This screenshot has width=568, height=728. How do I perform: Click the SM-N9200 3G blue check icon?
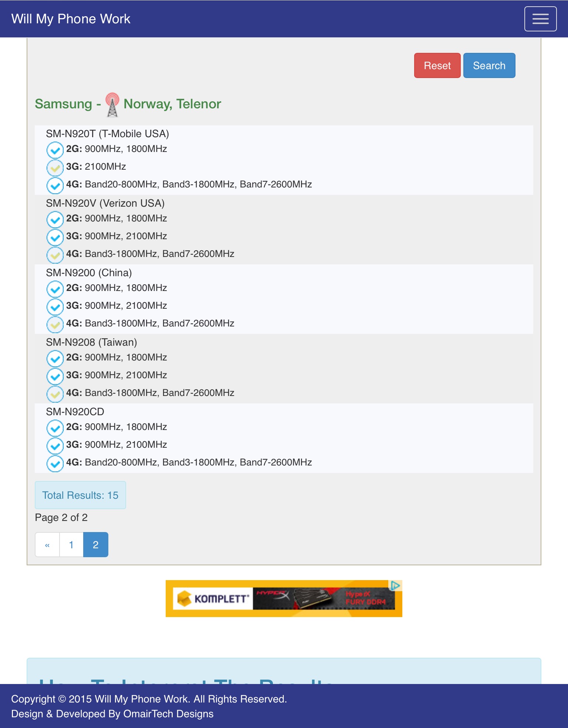pyautogui.click(x=55, y=307)
